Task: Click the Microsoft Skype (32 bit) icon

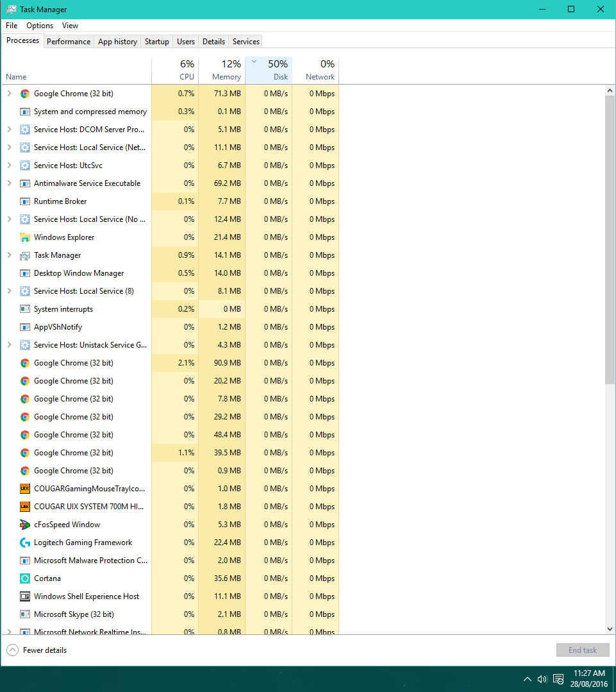Action: (25, 614)
